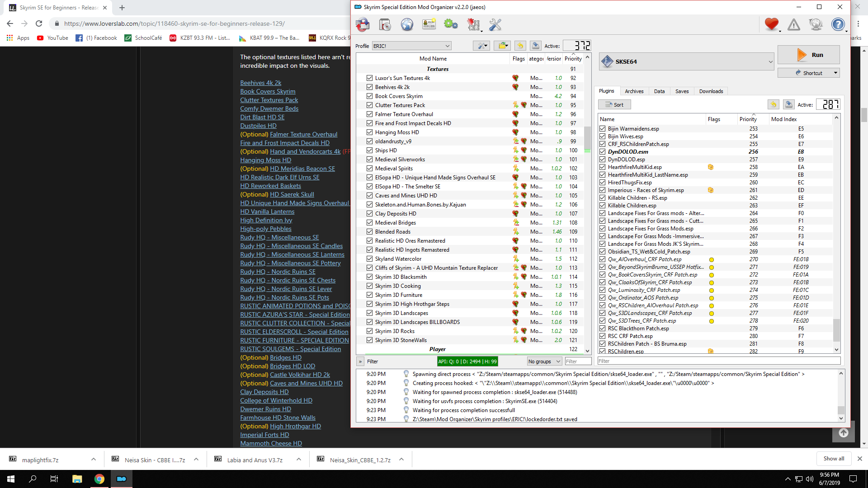Open settings wrench and screwdriver icon
Viewport: 868px width, 488px height.
(x=495, y=24)
